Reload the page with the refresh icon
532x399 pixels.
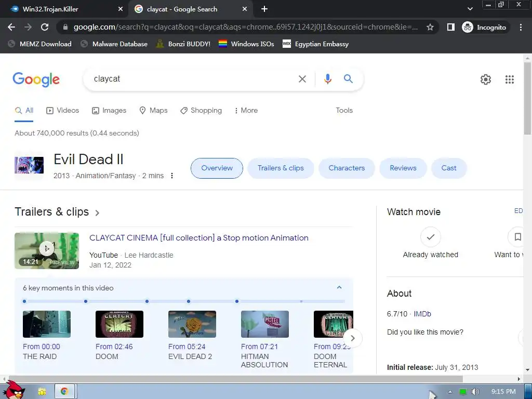pyautogui.click(x=45, y=27)
